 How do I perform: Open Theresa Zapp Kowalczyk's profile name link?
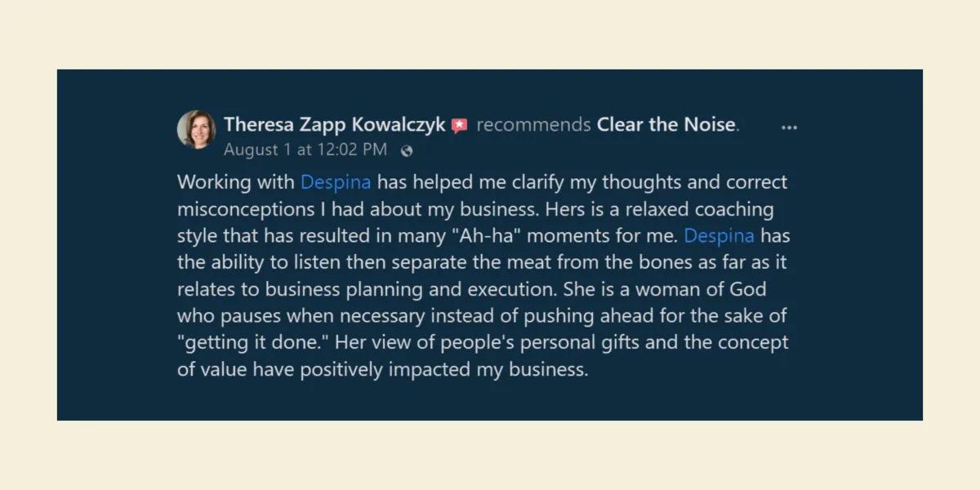coord(335,125)
